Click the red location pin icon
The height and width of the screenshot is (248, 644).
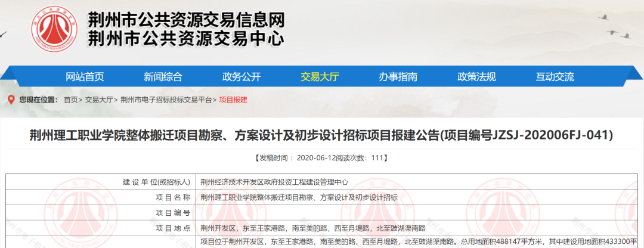pyautogui.click(x=10, y=100)
